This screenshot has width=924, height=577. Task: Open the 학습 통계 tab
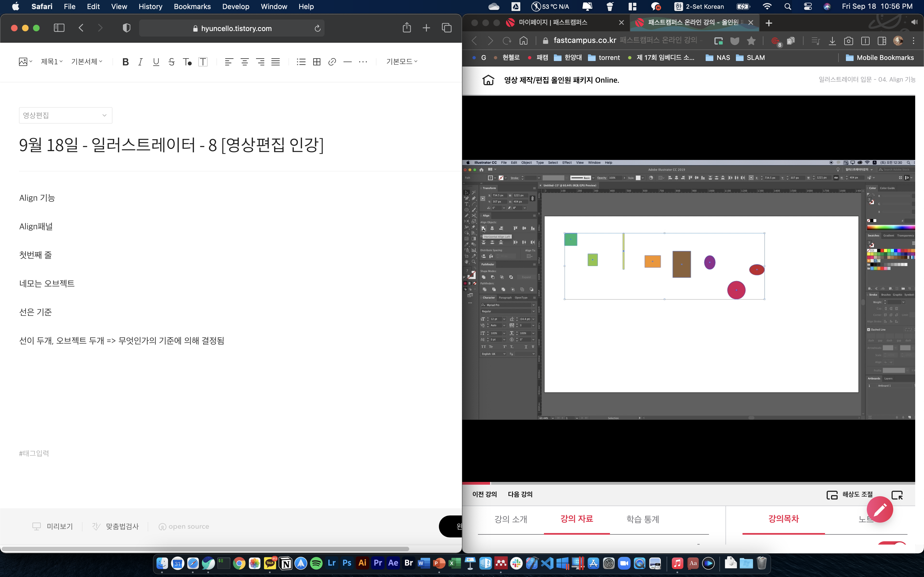(x=643, y=519)
